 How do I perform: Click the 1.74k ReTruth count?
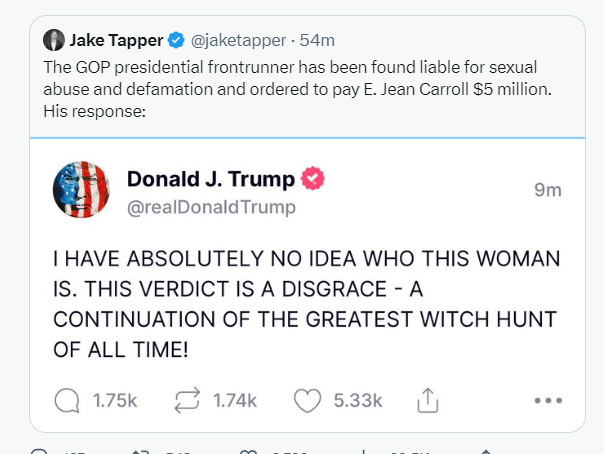tap(235, 400)
